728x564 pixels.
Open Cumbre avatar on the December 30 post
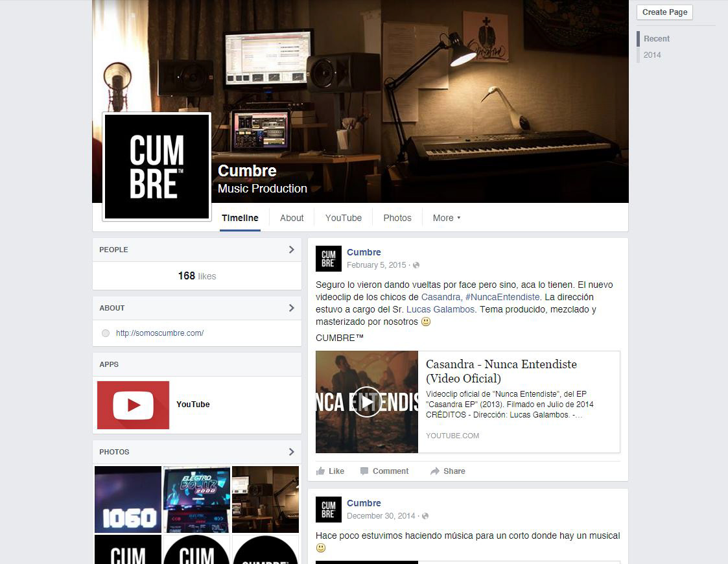point(329,510)
